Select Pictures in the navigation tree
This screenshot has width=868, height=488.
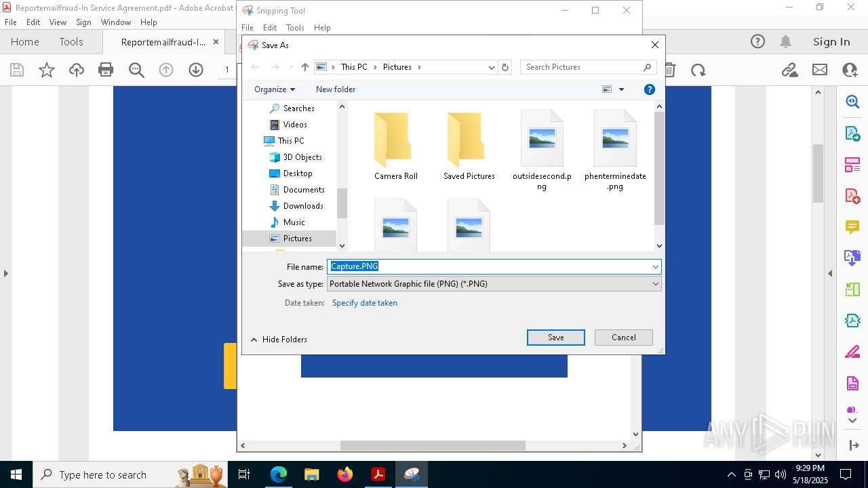(290, 239)
